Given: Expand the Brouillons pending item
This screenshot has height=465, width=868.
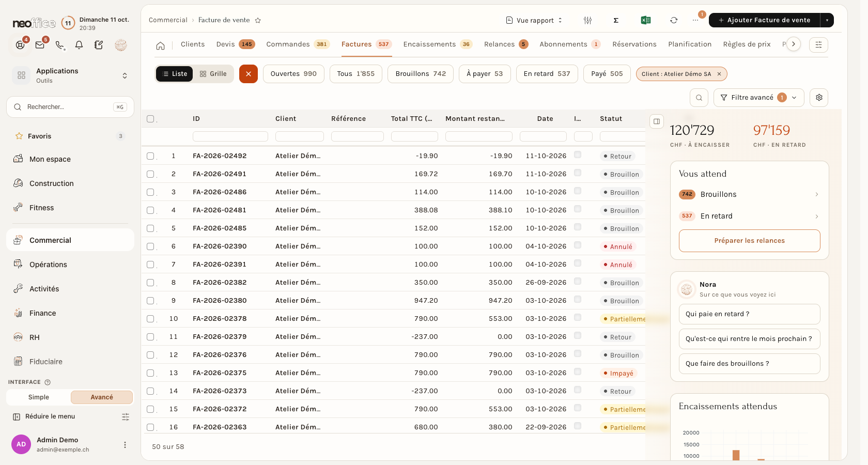Looking at the screenshot, I should (x=749, y=194).
